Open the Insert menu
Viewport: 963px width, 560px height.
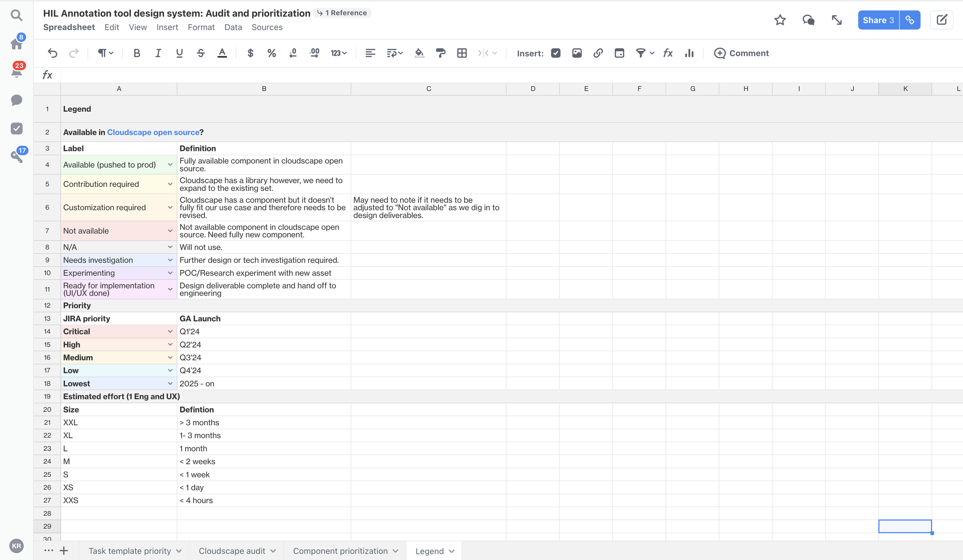(167, 27)
